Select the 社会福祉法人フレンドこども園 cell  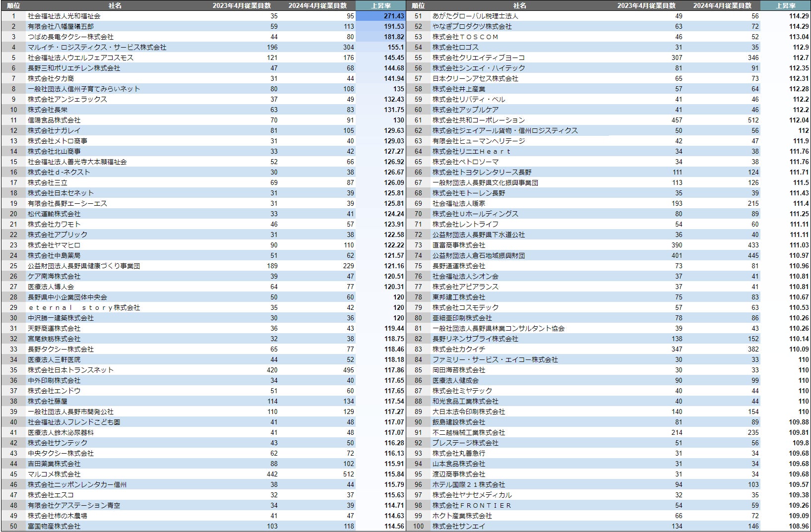[74, 422]
